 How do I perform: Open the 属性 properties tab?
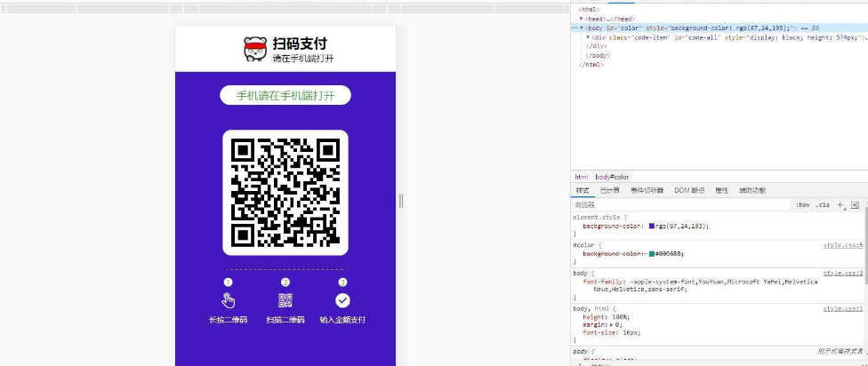[722, 190]
